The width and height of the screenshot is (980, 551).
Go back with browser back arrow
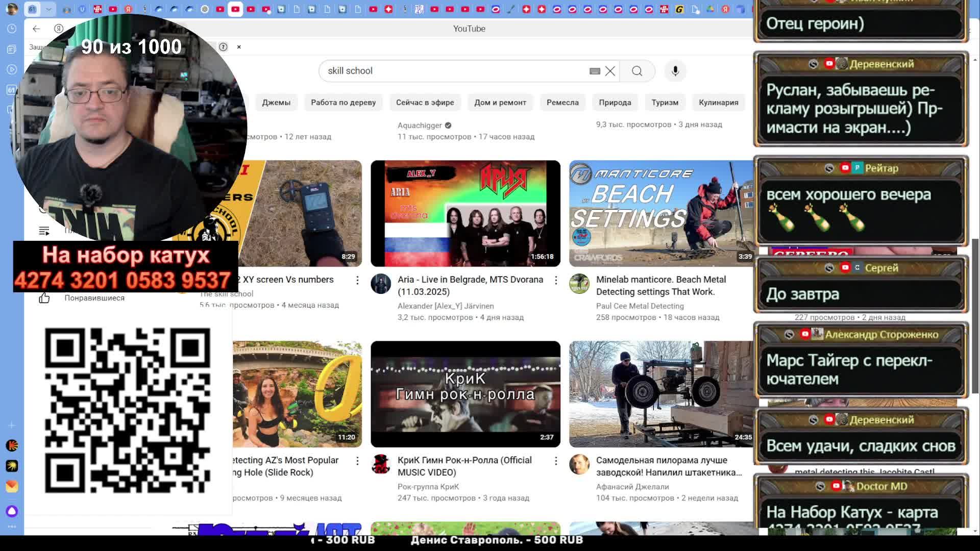[36, 29]
